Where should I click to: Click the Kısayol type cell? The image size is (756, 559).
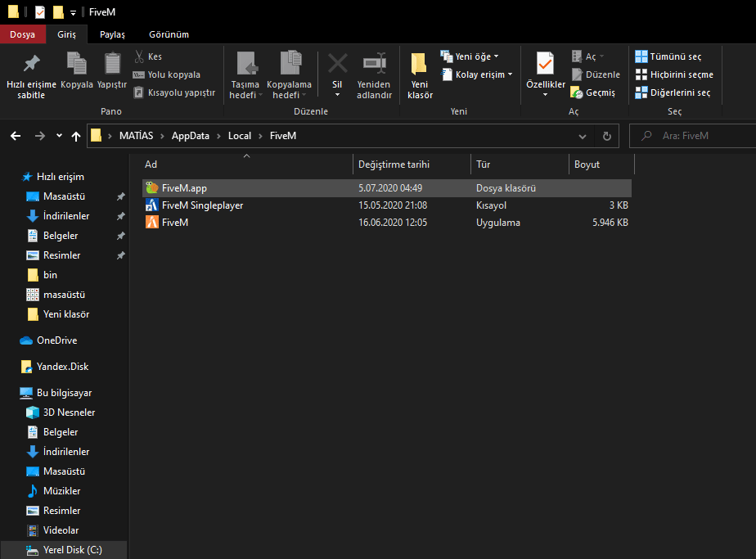pyautogui.click(x=491, y=205)
